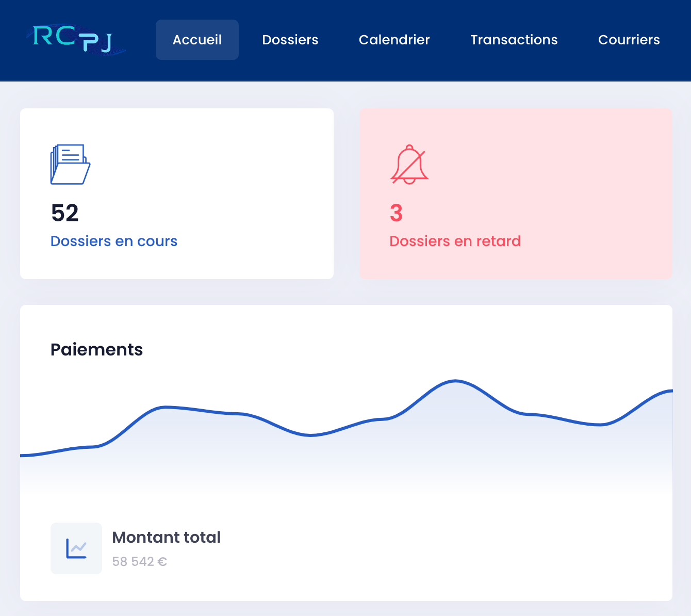Viewport: 691px width, 616px height.
Task: Click the chart icon beside Montant total
Action: click(x=76, y=548)
